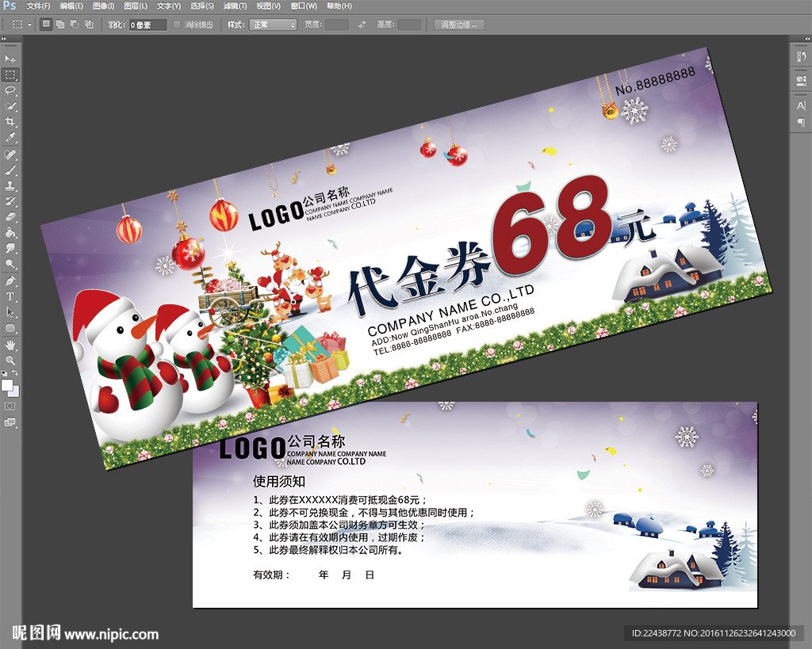Image resolution: width=812 pixels, height=649 pixels.
Task: Select the Lasso tool
Action: tap(10, 90)
